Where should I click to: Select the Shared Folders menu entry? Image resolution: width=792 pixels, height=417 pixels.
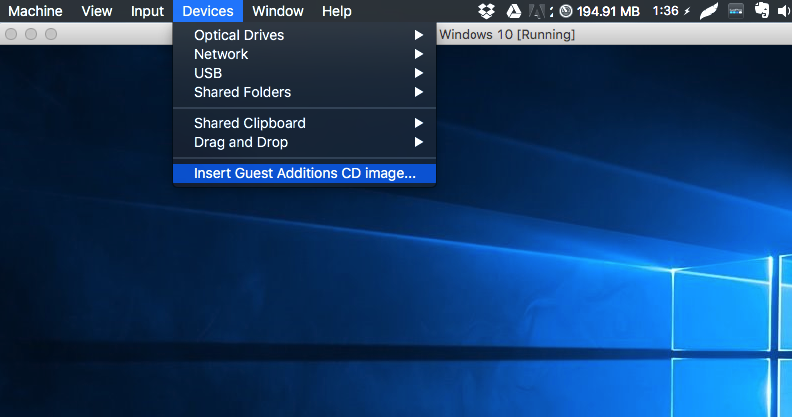[305, 92]
